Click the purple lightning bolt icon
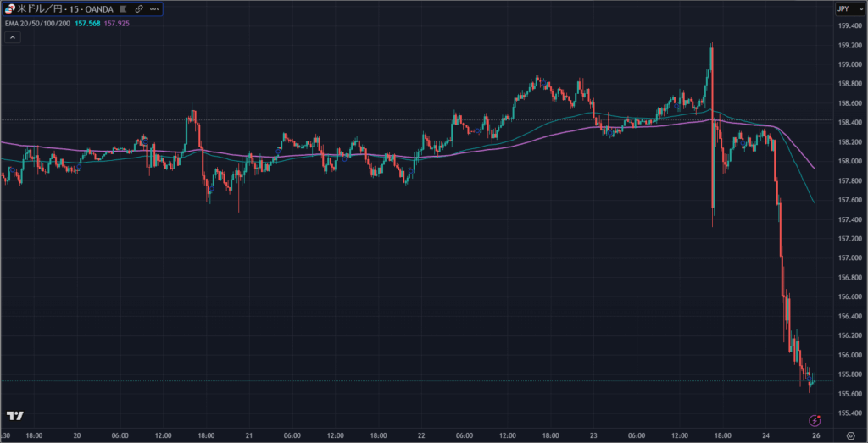Image resolution: width=868 pixels, height=443 pixels. [x=815, y=419]
